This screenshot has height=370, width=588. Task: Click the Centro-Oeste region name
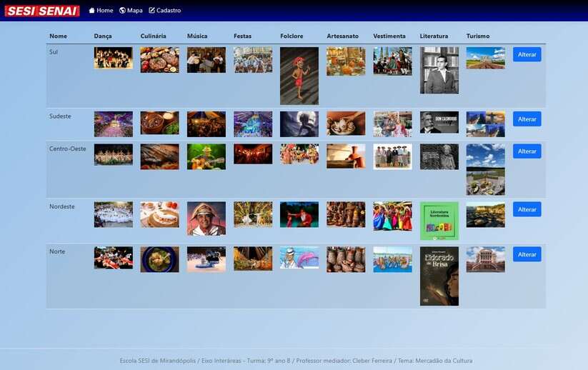[x=67, y=149]
